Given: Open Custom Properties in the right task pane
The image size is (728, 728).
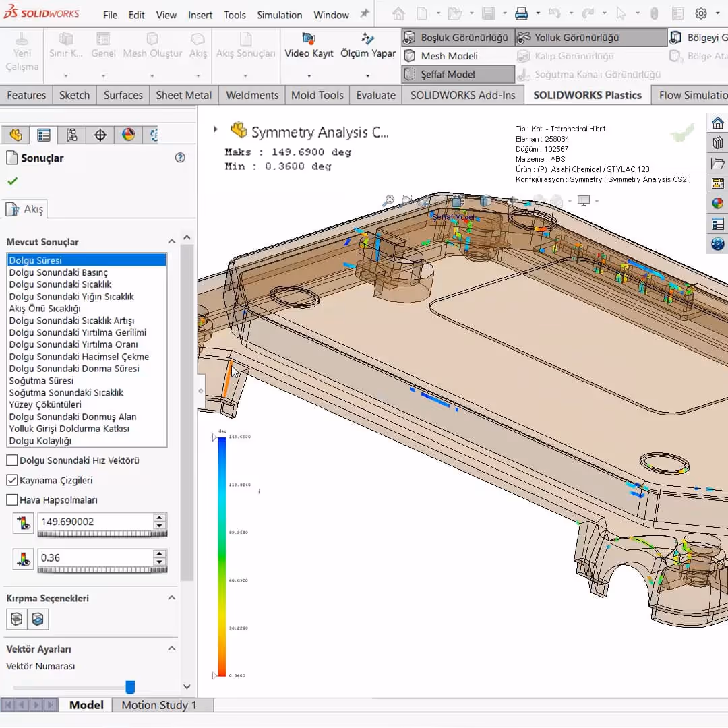Looking at the screenshot, I should 717,224.
